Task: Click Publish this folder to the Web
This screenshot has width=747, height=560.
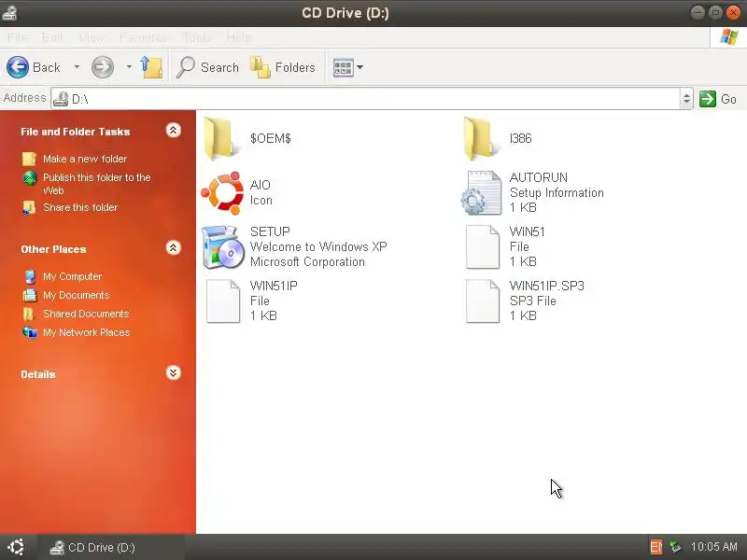Action: pyautogui.click(x=97, y=184)
